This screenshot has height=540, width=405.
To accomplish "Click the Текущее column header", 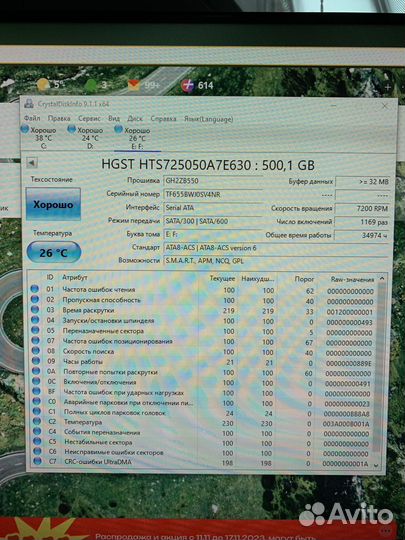I will [x=222, y=278].
